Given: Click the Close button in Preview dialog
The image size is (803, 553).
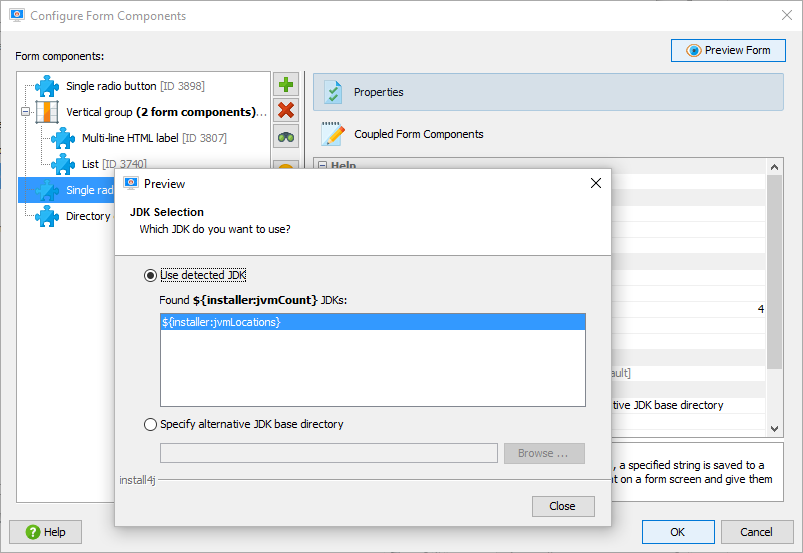Looking at the screenshot, I should (563, 506).
